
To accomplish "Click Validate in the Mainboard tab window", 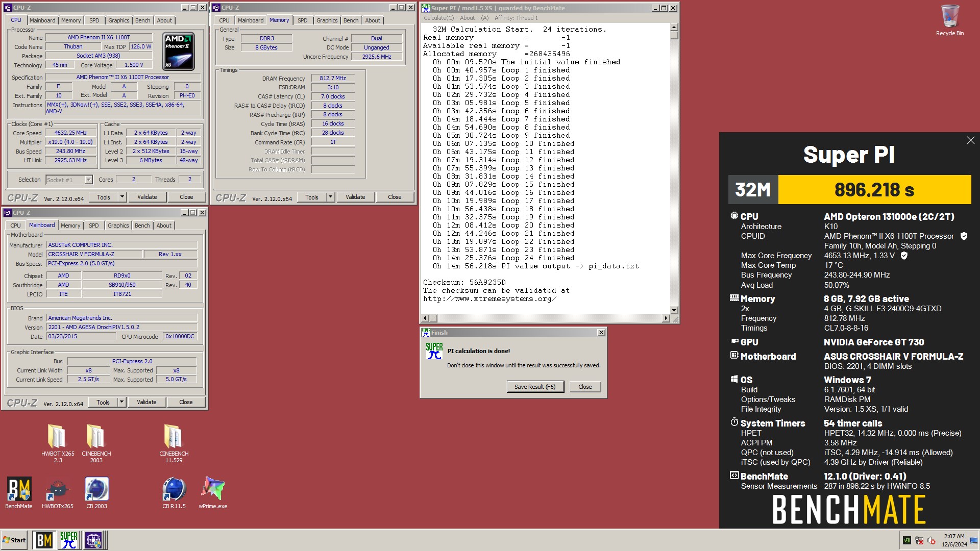I will (x=146, y=402).
